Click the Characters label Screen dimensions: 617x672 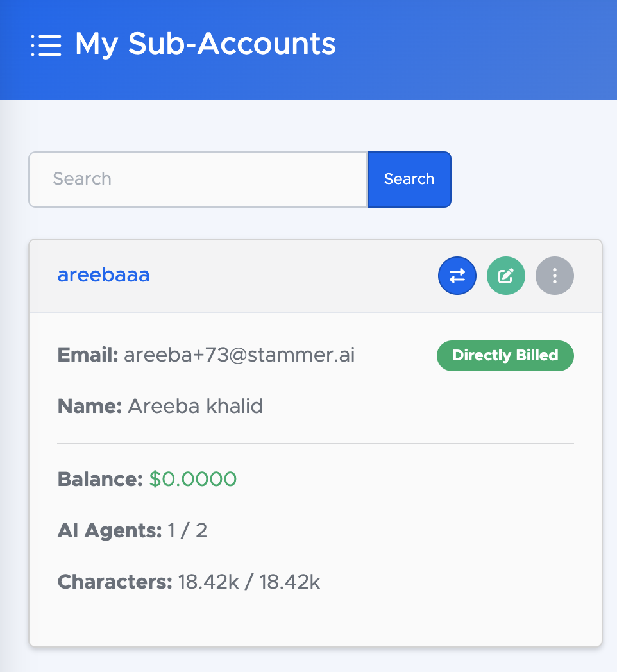[115, 582]
